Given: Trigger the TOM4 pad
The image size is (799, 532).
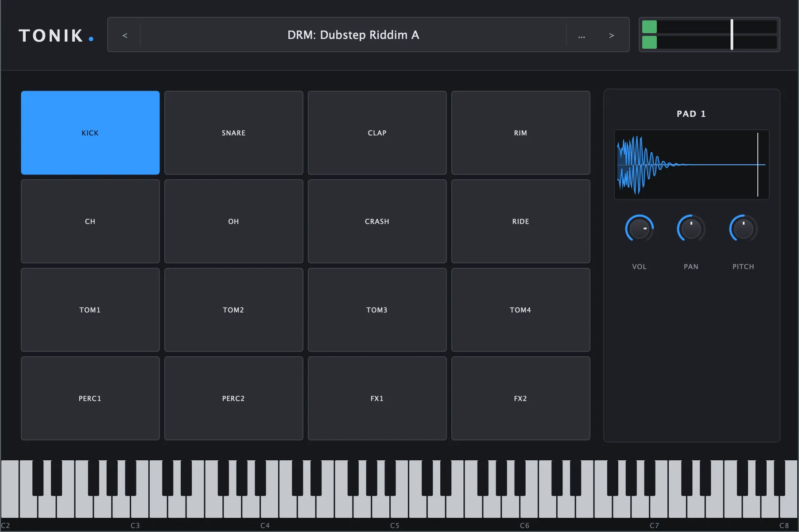Looking at the screenshot, I should click(x=521, y=310).
